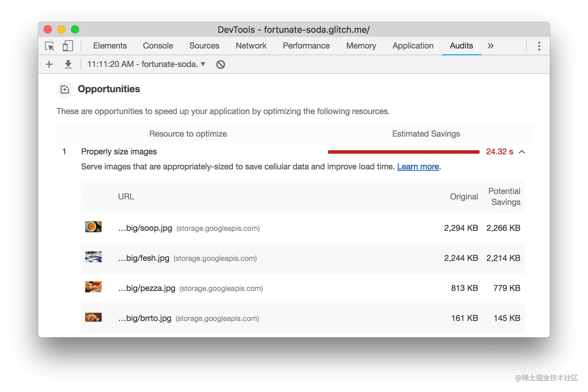This screenshot has height=392, width=588.
Task: Show more tabs with double chevron
Action: [491, 46]
